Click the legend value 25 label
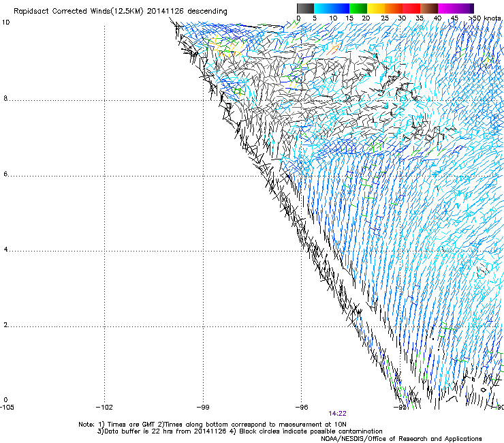Image resolution: width=504 pixels, height=443 pixels. coord(385,18)
